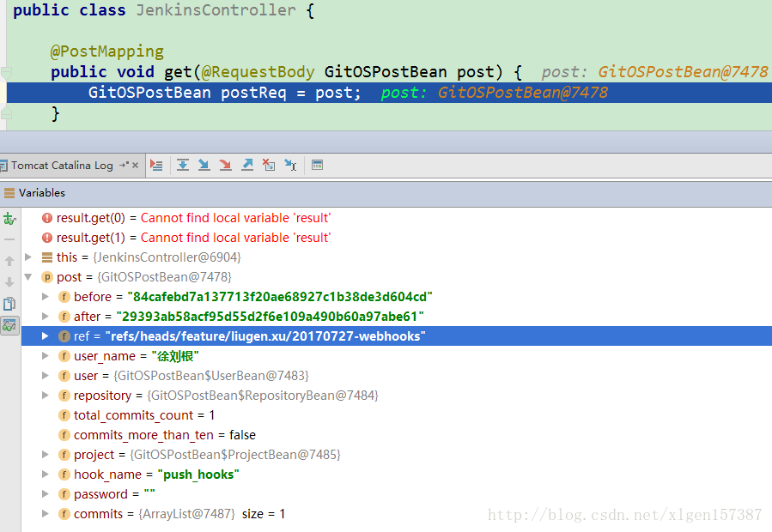Expand the repository RepositoryBean node
The image size is (772, 532).
pyautogui.click(x=46, y=396)
